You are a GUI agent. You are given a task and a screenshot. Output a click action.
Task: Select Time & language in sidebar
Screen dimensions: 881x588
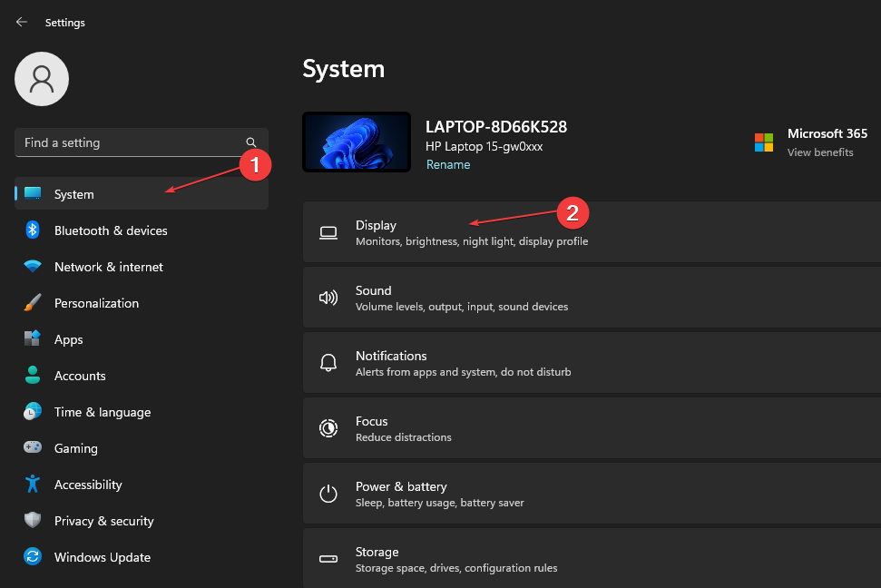(103, 412)
